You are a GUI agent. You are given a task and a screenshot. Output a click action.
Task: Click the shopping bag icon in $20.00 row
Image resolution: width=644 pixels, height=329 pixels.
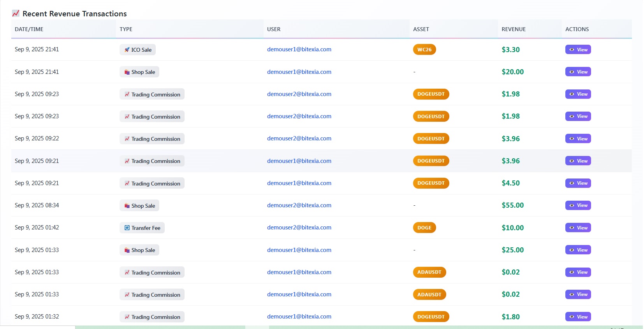click(x=127, y=72)
